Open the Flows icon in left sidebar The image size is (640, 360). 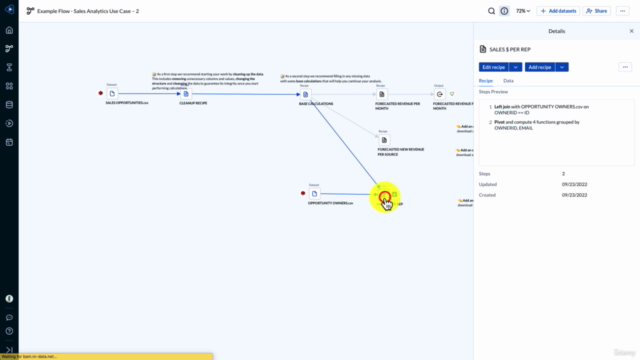point(9,49)
